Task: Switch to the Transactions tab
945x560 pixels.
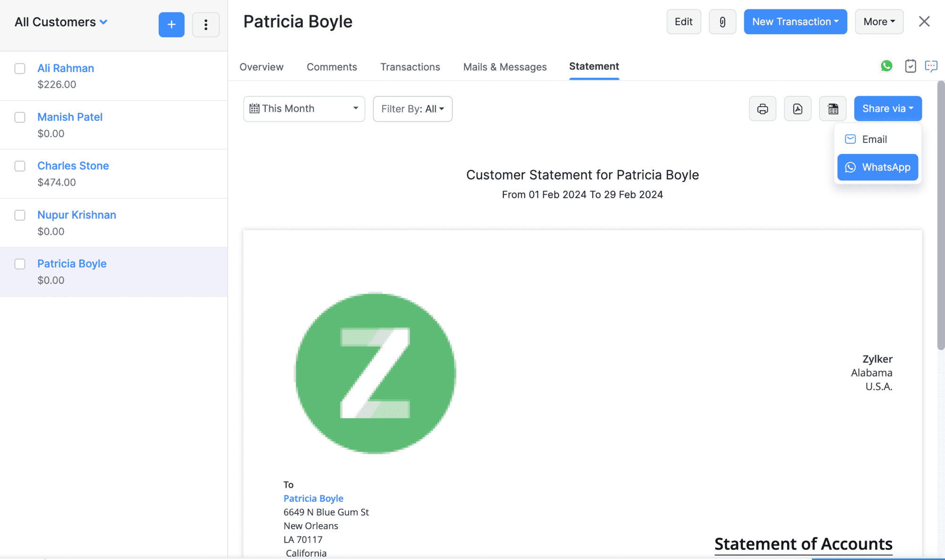Action: click(x=410, y=67)
